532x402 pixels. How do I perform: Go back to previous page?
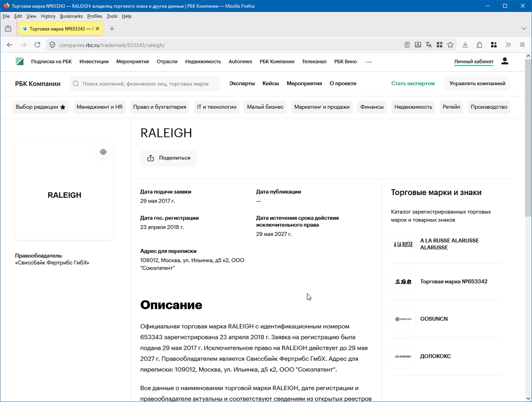click(x=10, y=45)
